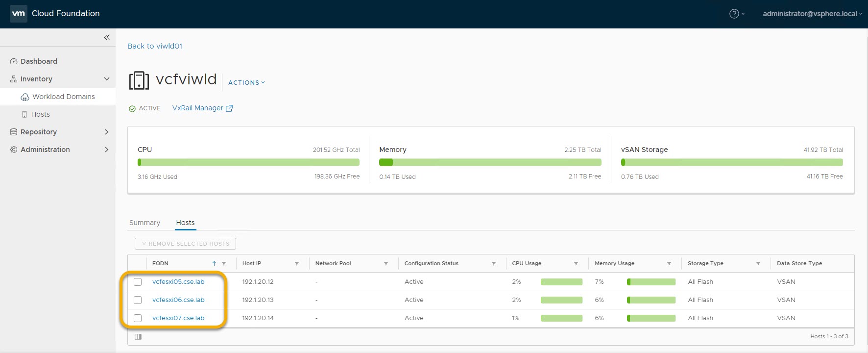Open the help question mark menu

coord(734,14)
